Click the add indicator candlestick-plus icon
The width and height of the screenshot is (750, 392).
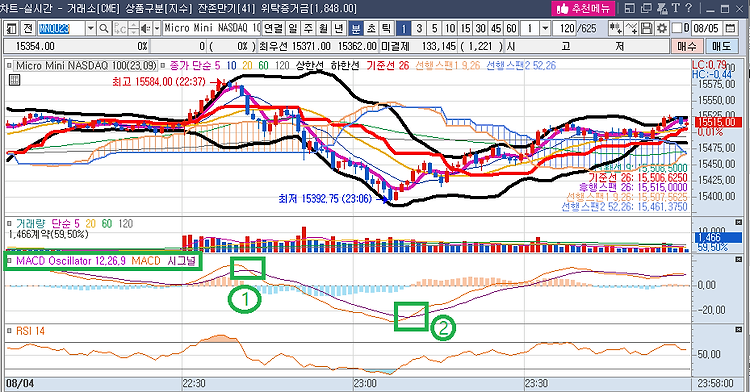click(616, 29)
